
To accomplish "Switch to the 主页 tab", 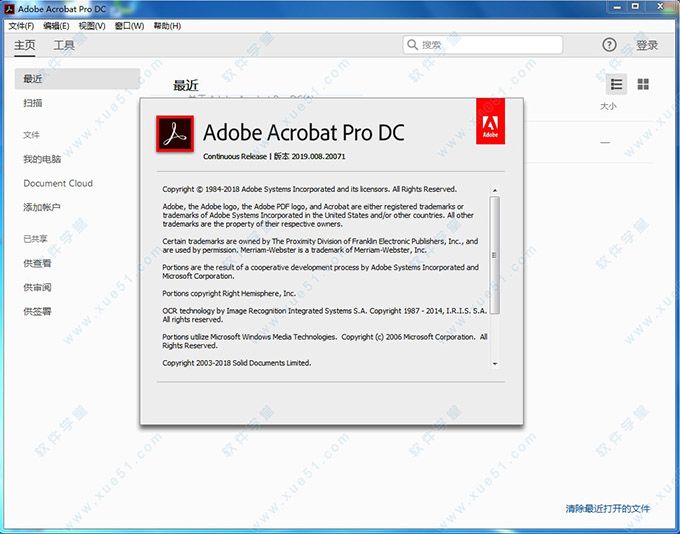I will click(x=24, y=45).
